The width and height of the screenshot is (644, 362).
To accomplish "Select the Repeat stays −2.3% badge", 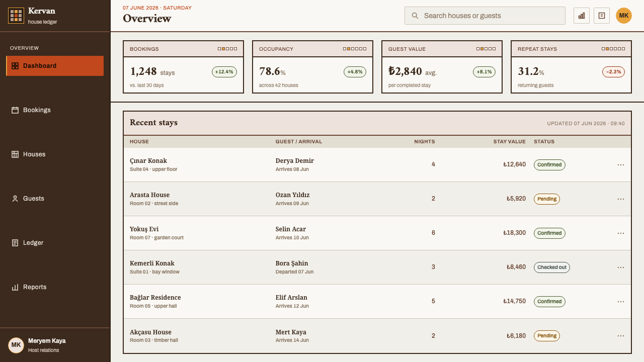I will 613,72.
